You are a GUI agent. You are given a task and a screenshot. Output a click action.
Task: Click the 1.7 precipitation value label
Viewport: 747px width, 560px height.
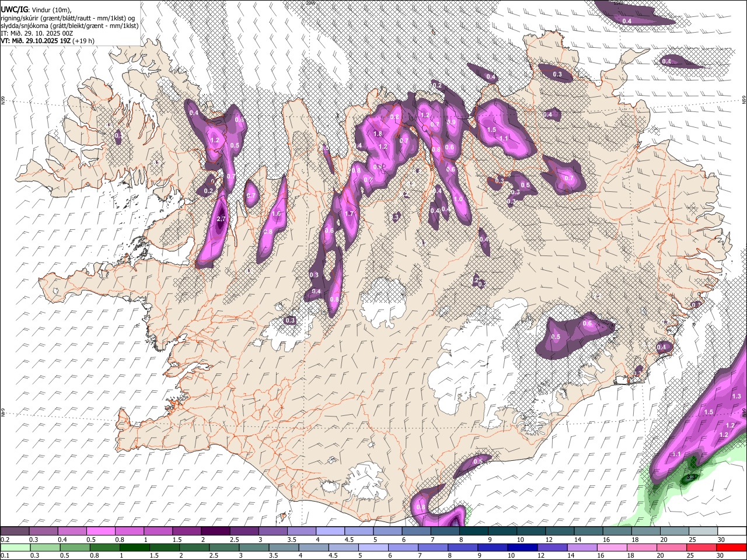click(x=349, y=214)
